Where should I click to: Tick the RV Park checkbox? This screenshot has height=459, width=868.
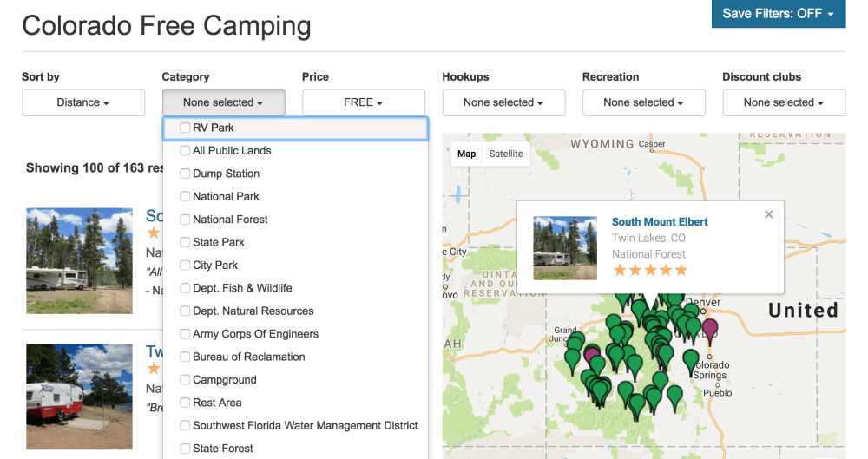coord(185,128)
